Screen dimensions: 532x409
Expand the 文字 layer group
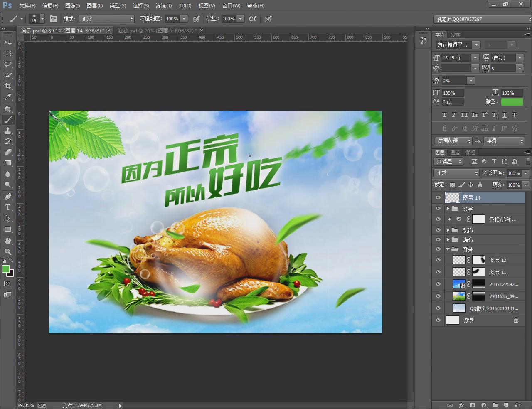(448, 208)
